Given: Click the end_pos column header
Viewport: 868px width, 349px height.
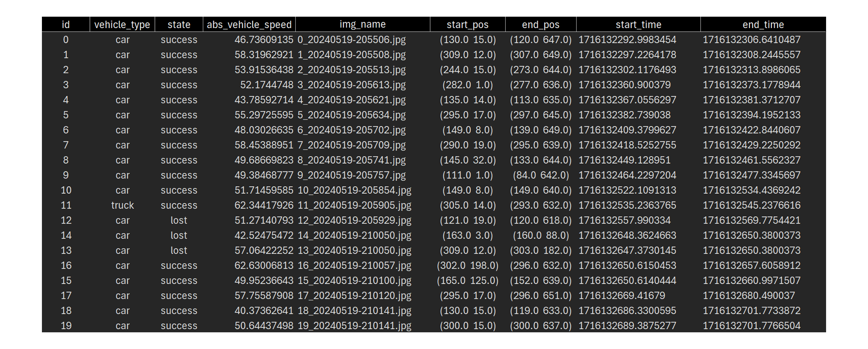Looking at the screenshot, I should click(541, 24).
